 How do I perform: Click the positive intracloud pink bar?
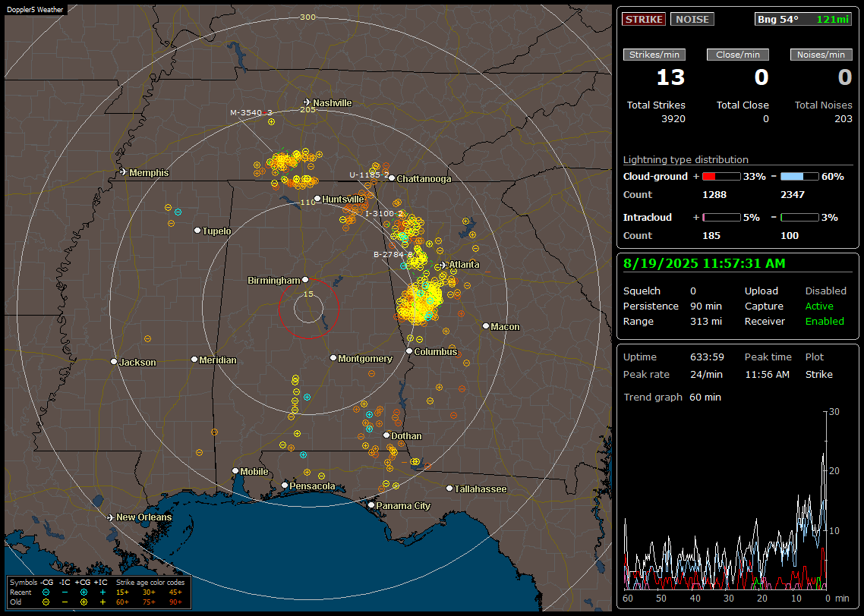[721, 218]
